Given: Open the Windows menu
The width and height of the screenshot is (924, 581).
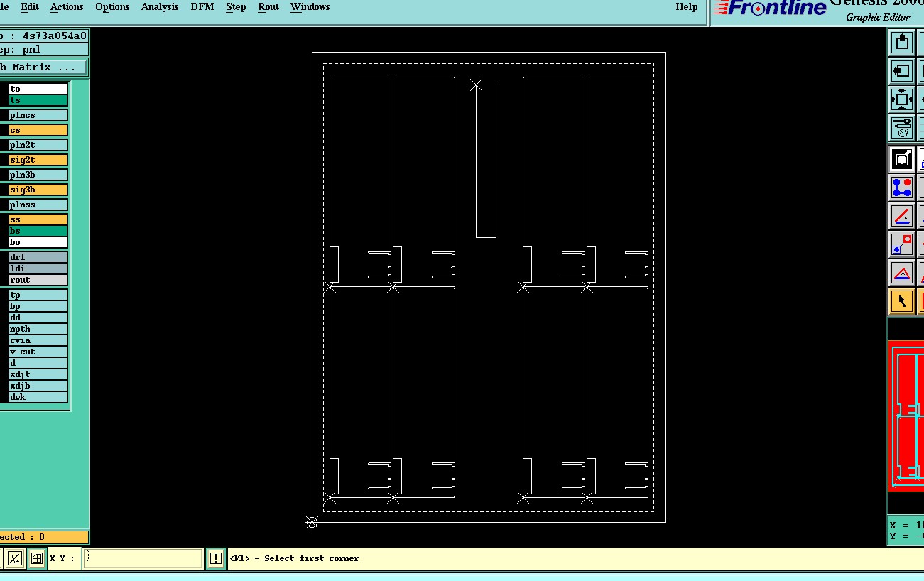Looking at the screenshot, I should pos(310,7).
